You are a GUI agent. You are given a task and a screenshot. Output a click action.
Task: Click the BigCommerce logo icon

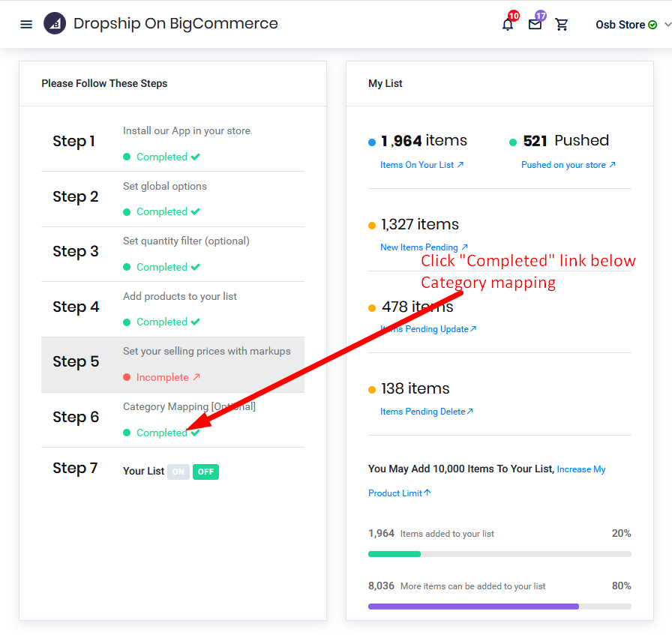click(x=55, y=23)
